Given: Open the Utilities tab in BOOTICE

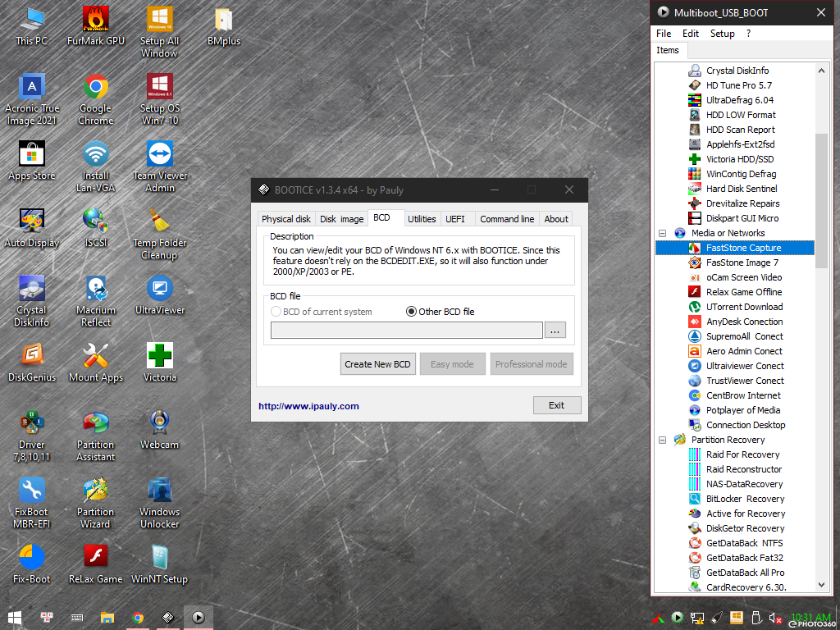Looking at the screenshot, I should click(x=422, y=218).
